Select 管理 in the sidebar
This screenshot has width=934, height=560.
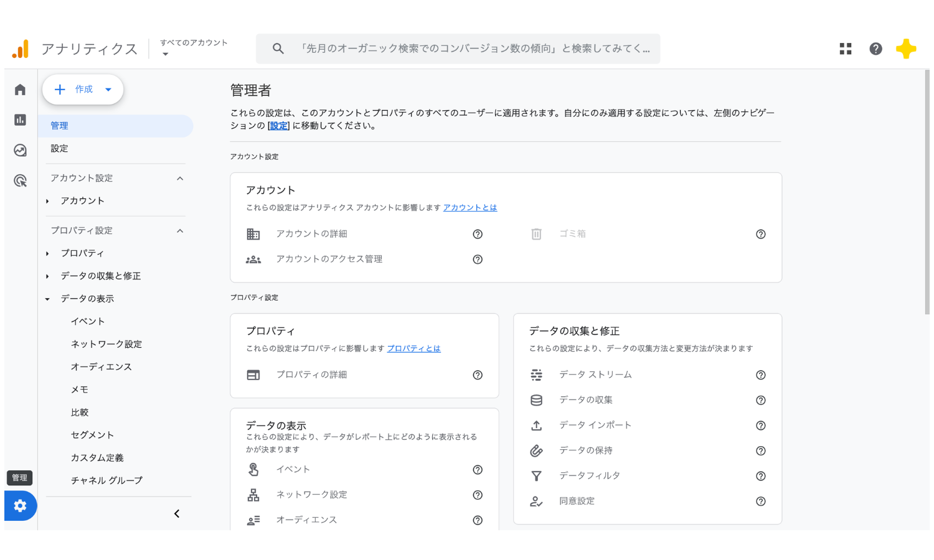[116, 126]
